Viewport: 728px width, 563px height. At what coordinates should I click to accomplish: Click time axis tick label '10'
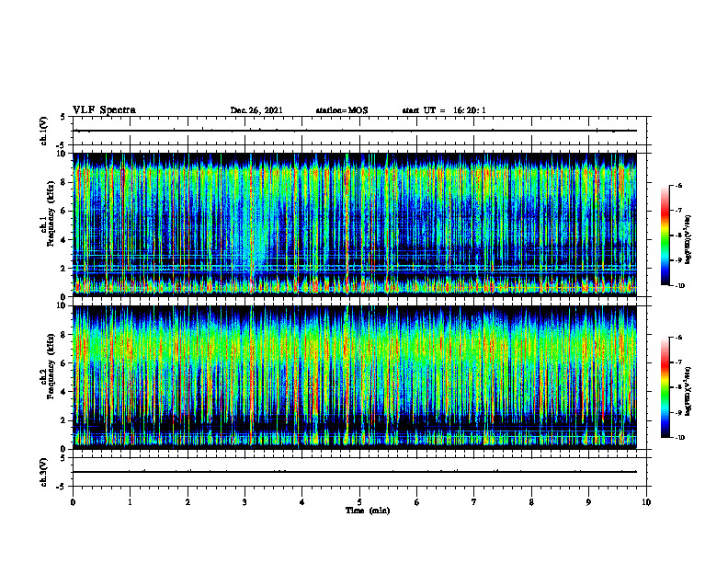(646, 502)
